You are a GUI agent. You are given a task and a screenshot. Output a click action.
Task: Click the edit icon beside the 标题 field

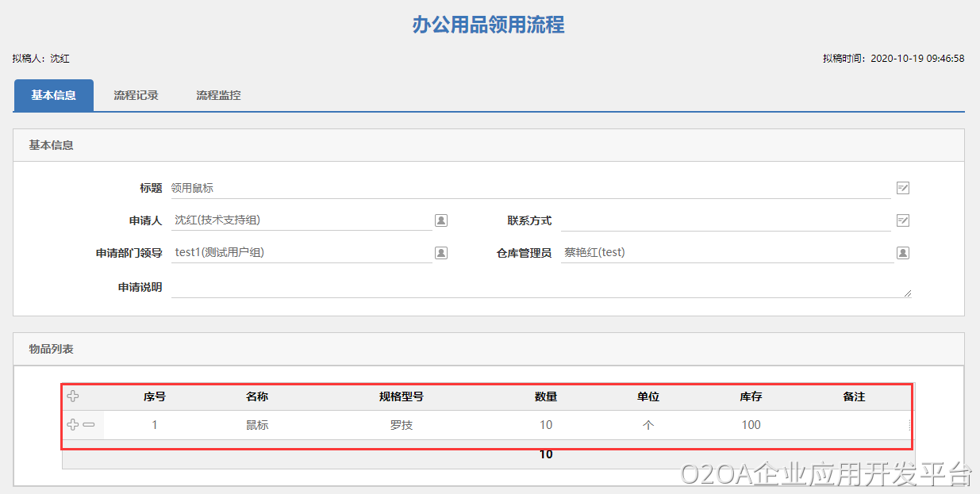(x=902, y=188)
